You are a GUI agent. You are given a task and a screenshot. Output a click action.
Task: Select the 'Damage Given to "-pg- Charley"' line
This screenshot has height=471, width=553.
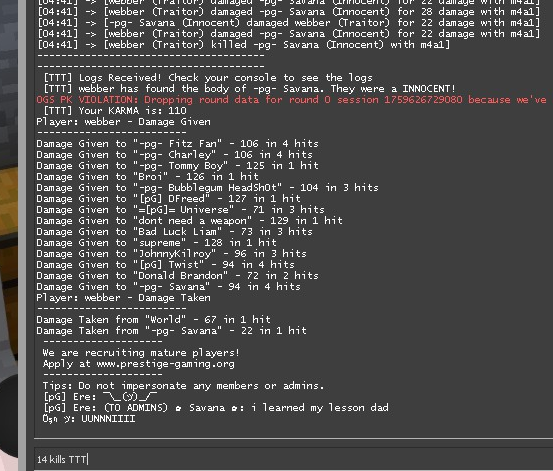pos(174,155)
